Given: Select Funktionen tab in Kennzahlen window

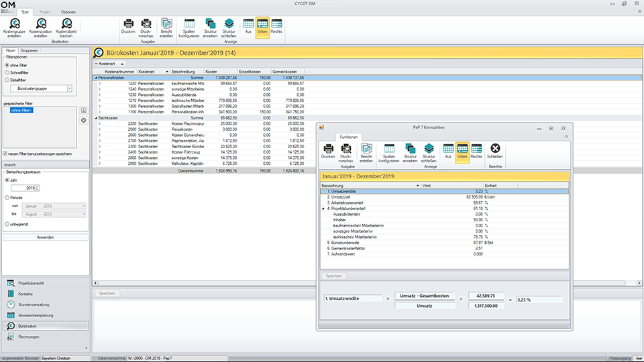Looking at the screenshot, I should (349, 137).
